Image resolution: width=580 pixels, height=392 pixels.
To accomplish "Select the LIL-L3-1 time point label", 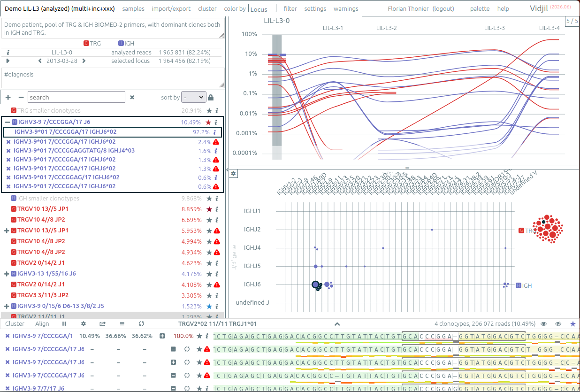I will point(333,28).
